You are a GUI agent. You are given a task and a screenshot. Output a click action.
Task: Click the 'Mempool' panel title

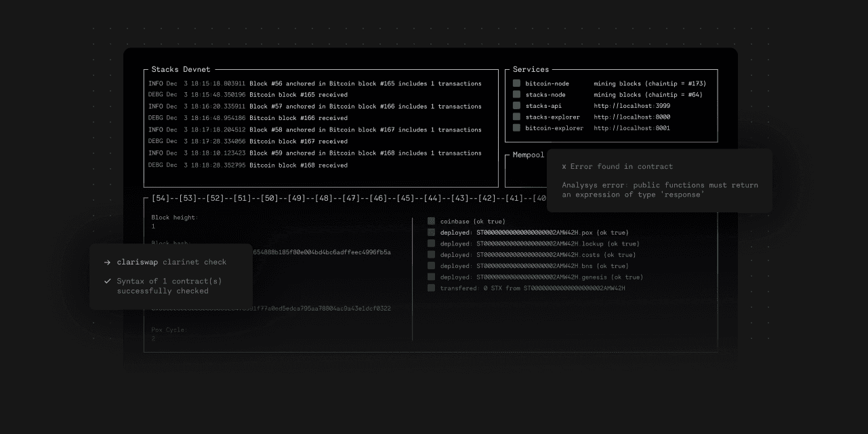coord(529,155)
